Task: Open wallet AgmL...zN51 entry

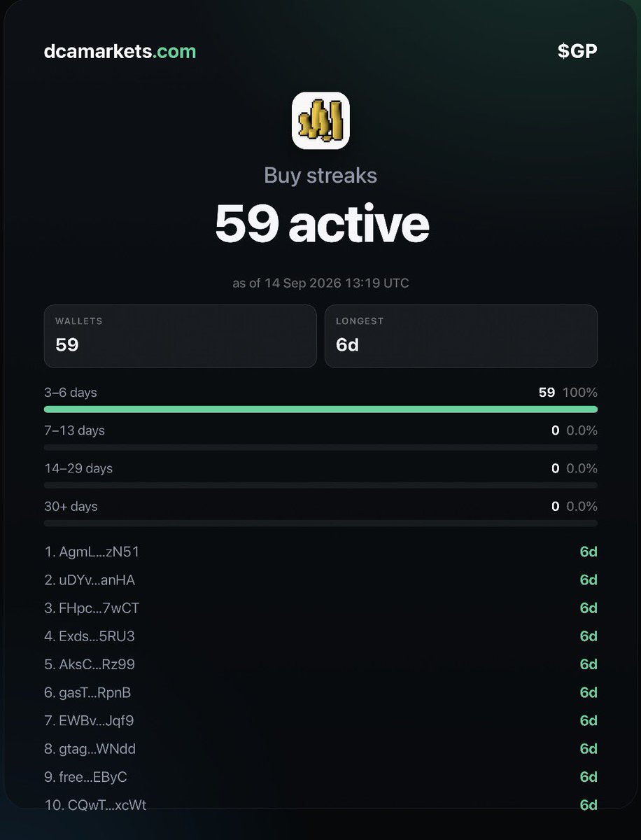Action: (x=320, y=552)
